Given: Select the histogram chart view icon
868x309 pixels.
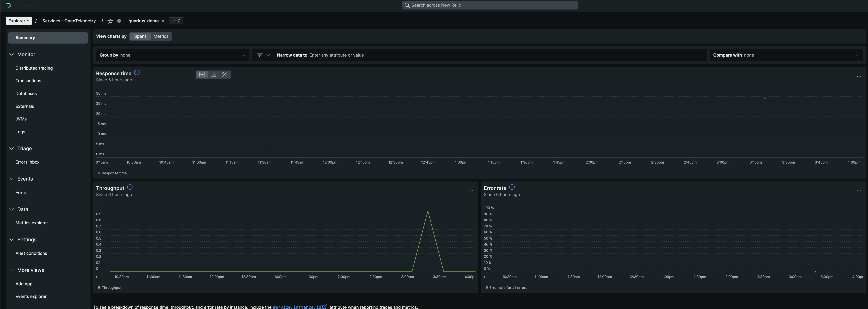Looking at the screenshot, I should [x=213, y=74].
